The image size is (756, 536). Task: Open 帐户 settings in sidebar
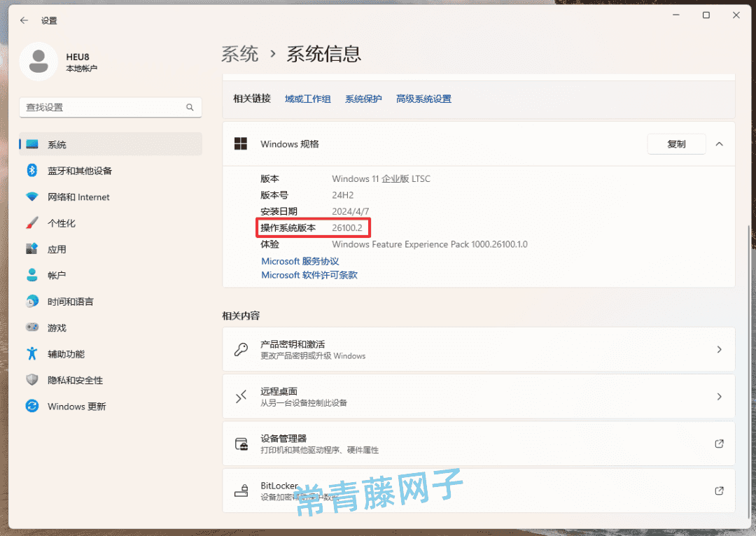(x=111, y=275)
